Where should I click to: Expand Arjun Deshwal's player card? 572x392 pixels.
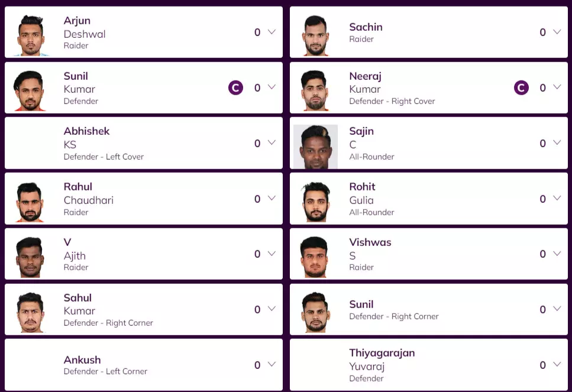tap(272, 32)
